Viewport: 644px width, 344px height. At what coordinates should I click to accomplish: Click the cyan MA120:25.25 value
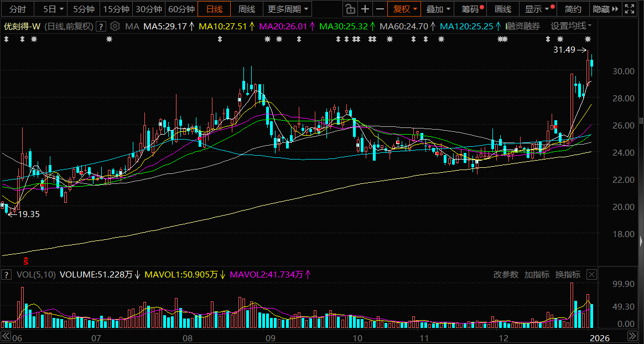coord(466,26)
